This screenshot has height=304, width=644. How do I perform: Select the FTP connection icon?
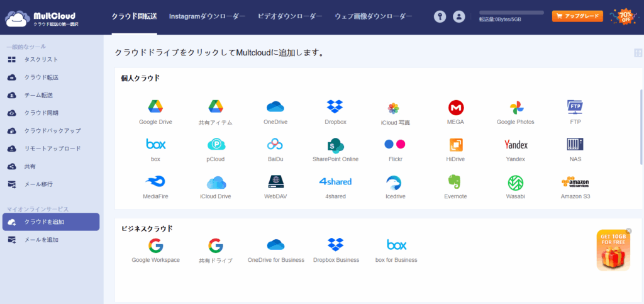[x=575, y=108]
